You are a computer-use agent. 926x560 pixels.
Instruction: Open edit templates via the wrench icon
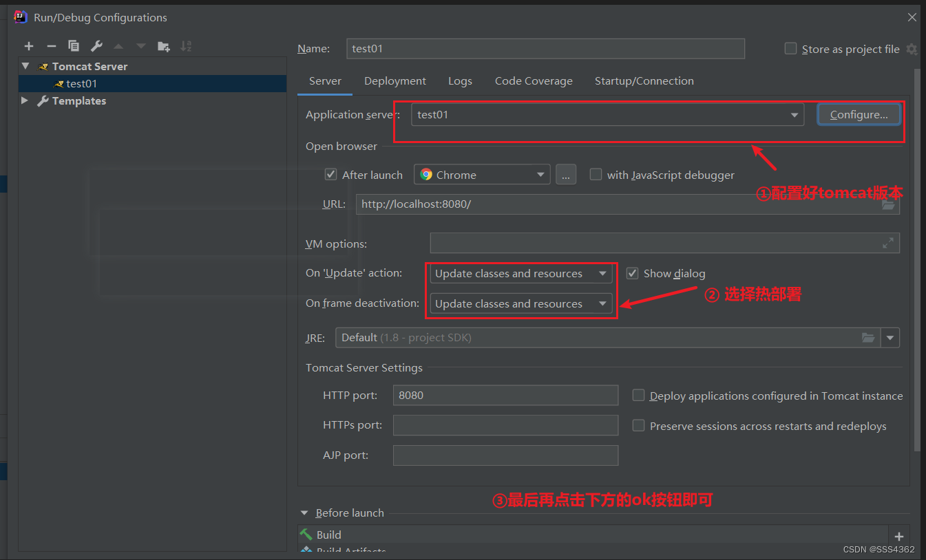pyautogui.click(x=96, y=46)
